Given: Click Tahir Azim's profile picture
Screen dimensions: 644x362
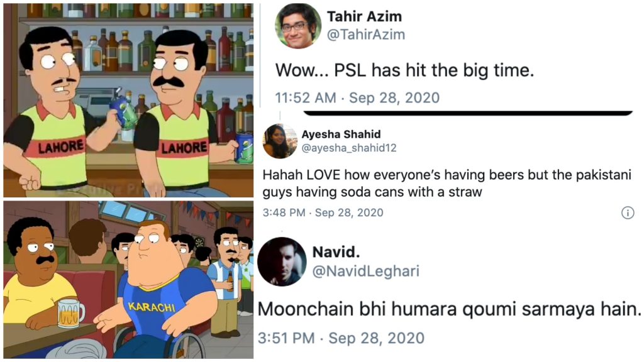Looking at the screenshot, I should pyautogui.click(x=297, y=26).
